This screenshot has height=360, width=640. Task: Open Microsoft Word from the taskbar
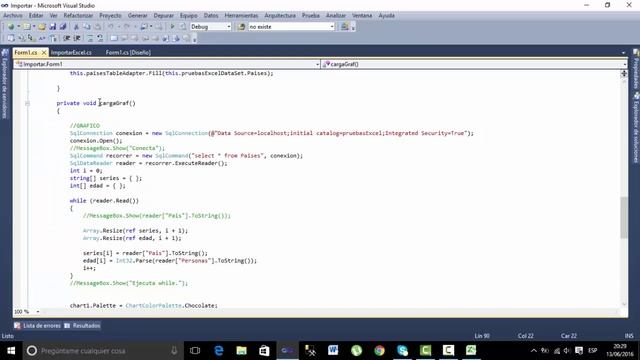point(333,351)
